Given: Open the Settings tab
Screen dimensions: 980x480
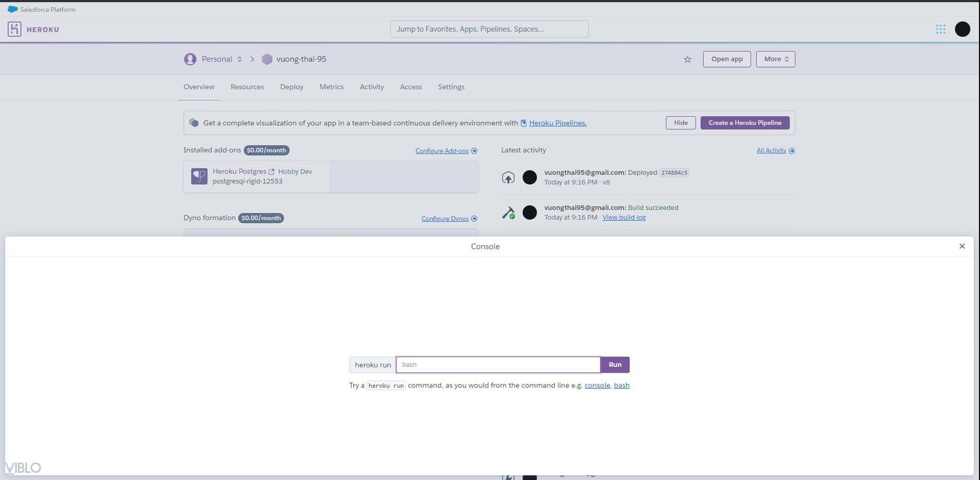Looking at the screenshot, I should point(451,87).
